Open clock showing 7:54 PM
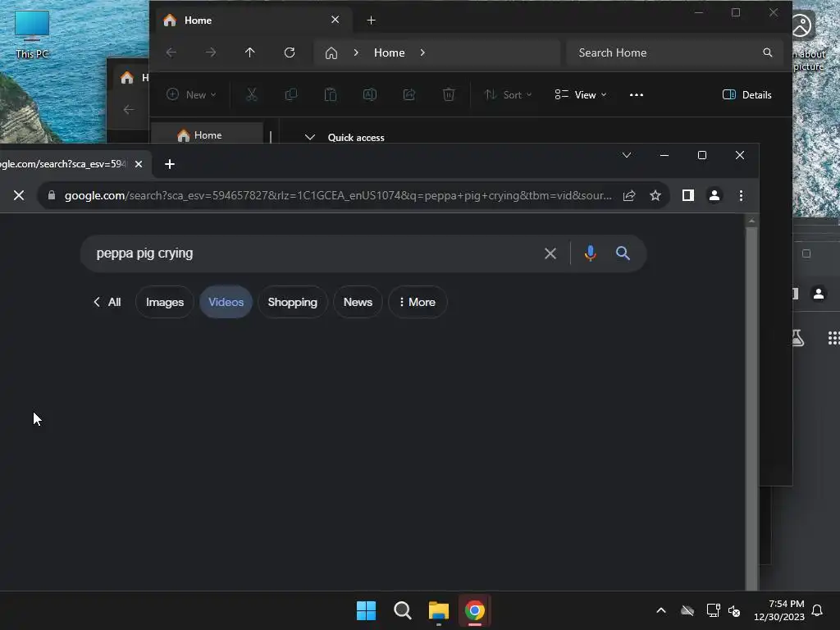 coord(779,610)
